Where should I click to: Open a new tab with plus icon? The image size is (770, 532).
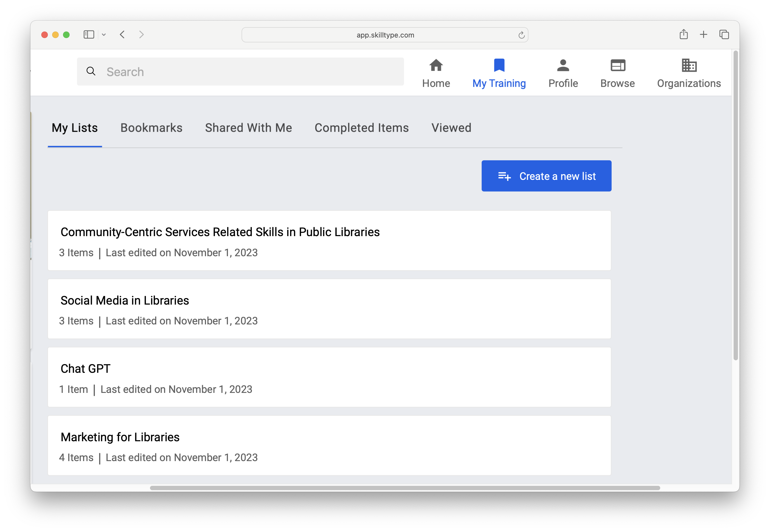(x=703, y=34)
